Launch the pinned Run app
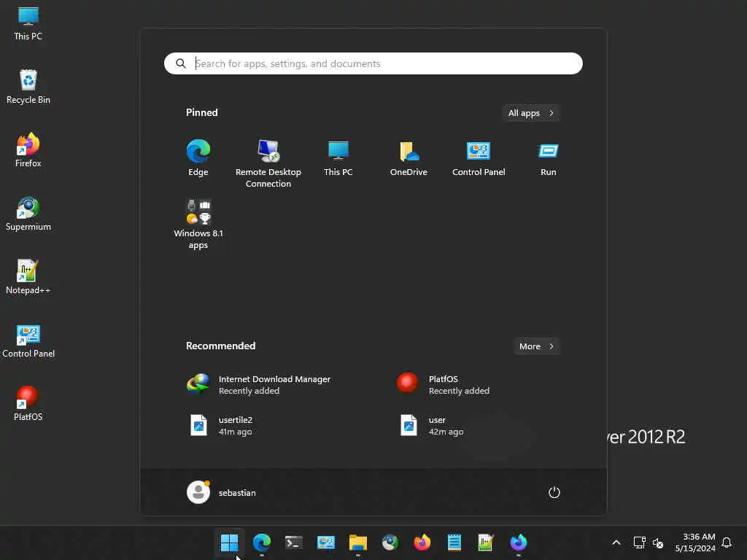 click(549, 158)
